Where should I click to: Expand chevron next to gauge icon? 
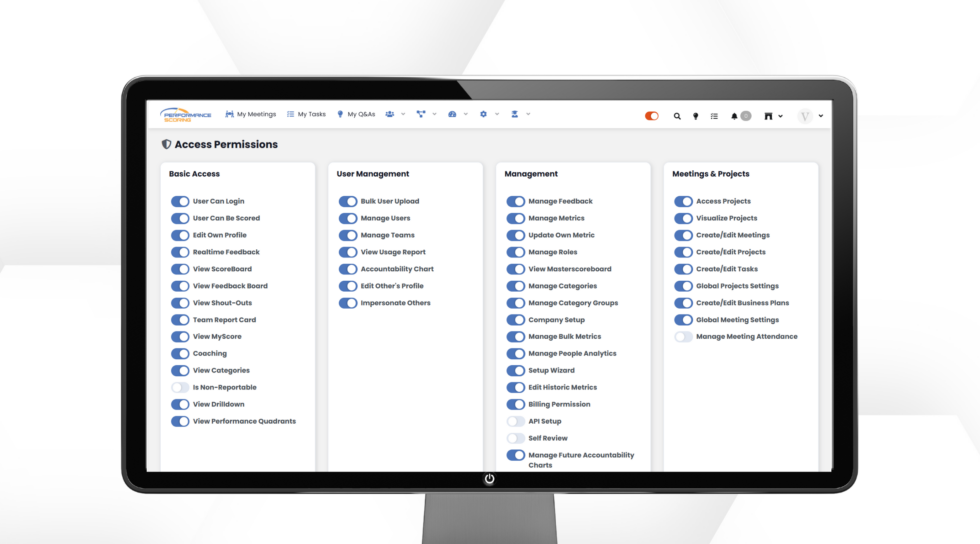[x=466, y=114]
